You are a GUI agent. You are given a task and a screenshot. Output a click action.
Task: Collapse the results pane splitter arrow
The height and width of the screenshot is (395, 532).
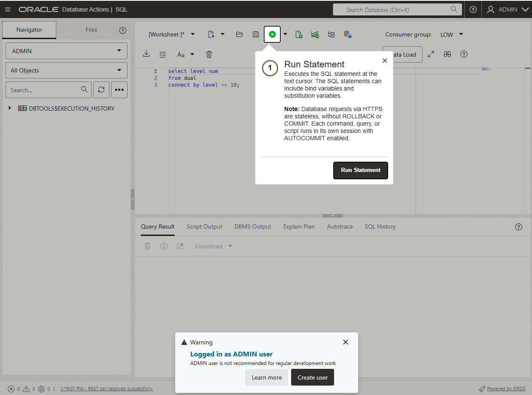pos(333,216)
